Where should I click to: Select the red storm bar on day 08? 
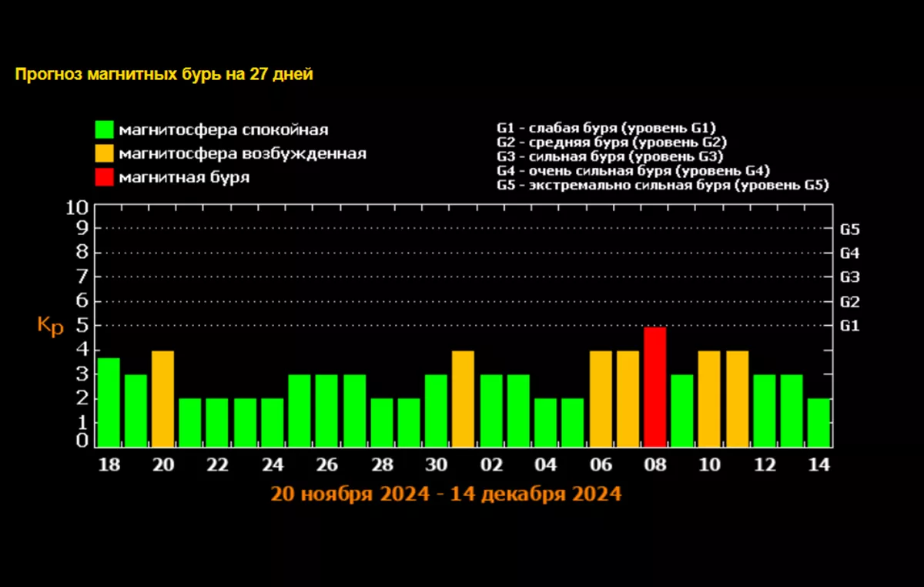pos(654,387)
